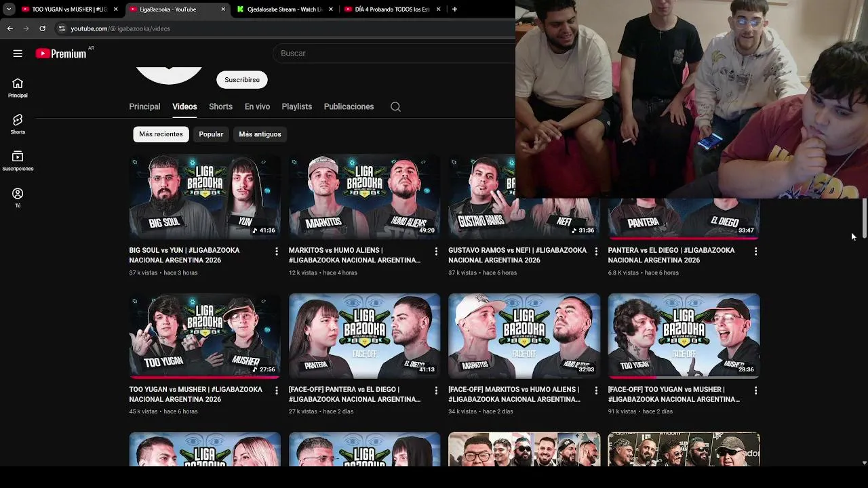Open options menu for TOO YUGAN vs MUSHER
Image resolution: width=868 pixels, height=488 pixels.
pyautogui.click(x=276, y=390)
